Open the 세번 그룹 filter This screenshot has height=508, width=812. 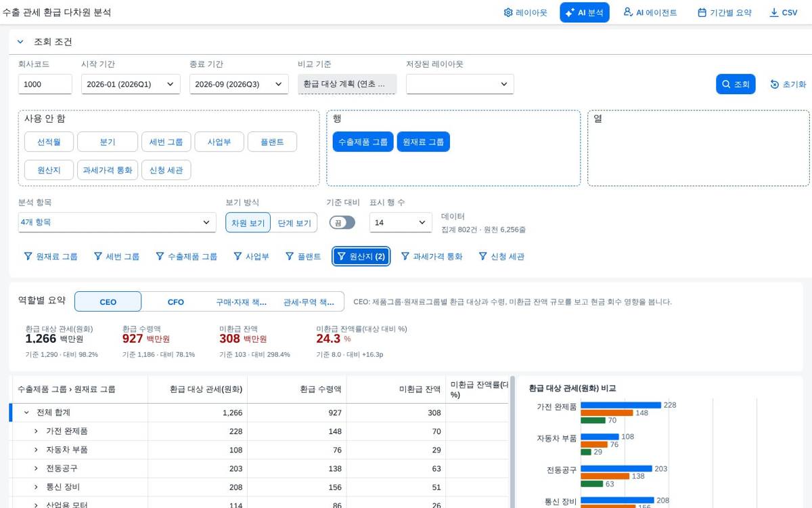[x=117, y=257]
